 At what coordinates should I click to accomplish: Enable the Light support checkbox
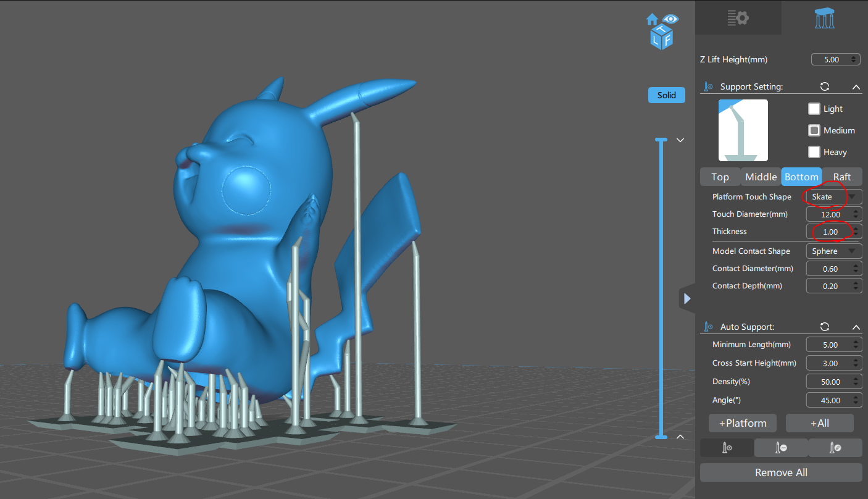(814, 109)
